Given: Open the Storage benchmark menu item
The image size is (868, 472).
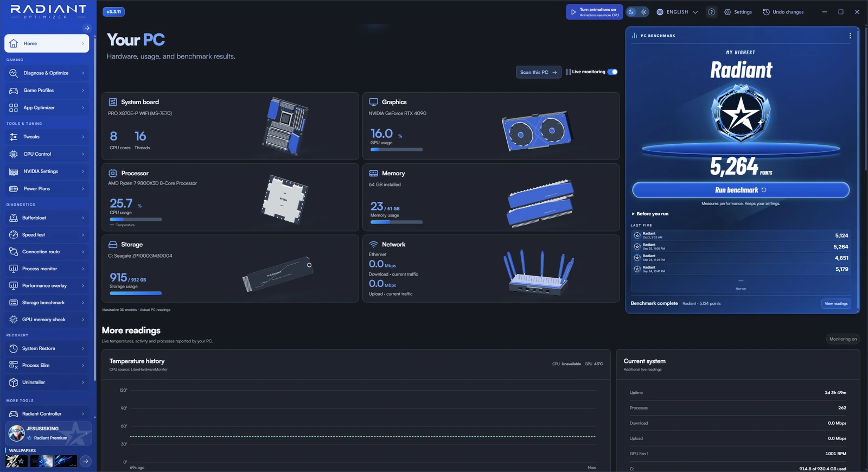Looking at the screenshot, I should click(x=47, y=303).
